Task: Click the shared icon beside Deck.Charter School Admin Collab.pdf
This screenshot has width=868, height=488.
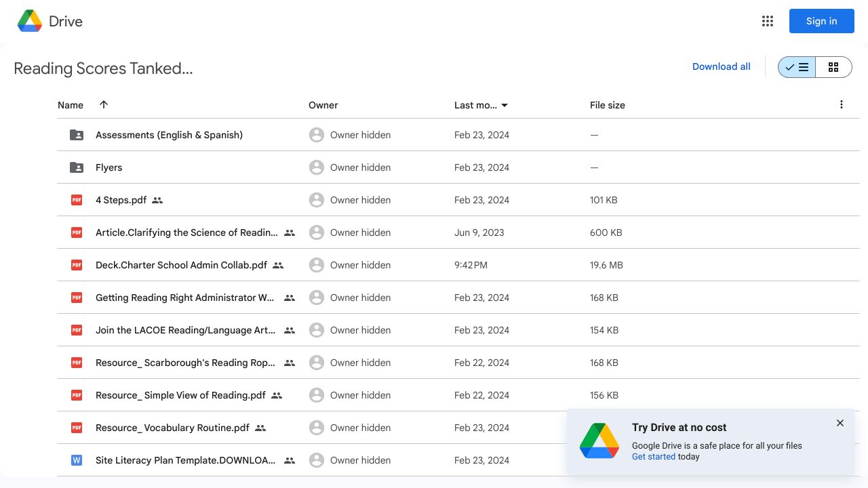Action: click(x=278, y=265)
